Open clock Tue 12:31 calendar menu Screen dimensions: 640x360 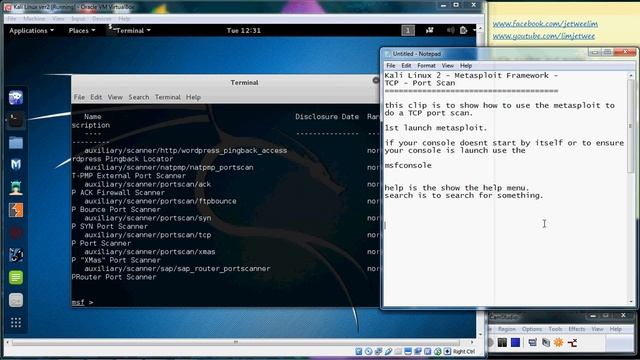pos(244,31)
